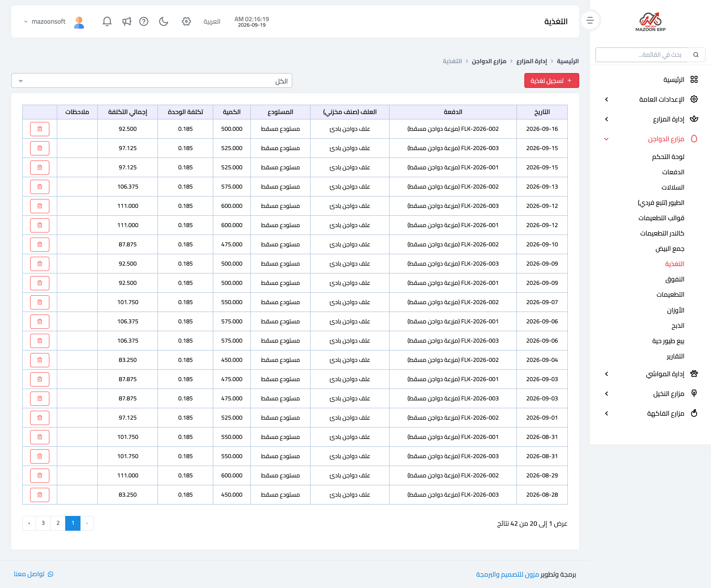Click 'تسجيل تغذية' add button
Viewport: 711px width, 588px height.
pyautogui.click(x=552, y=80)
